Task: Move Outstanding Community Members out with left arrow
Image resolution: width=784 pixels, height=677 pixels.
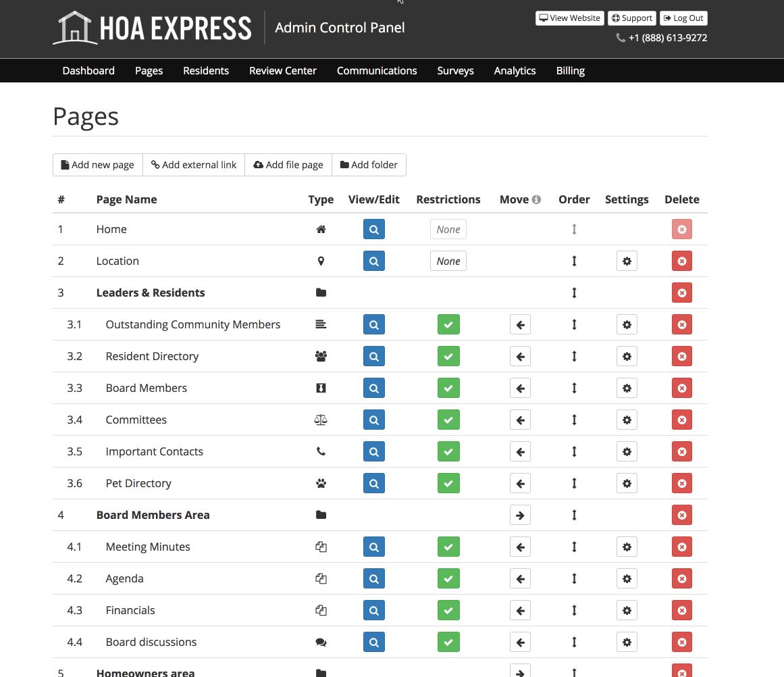Action: tap(520, 324)
